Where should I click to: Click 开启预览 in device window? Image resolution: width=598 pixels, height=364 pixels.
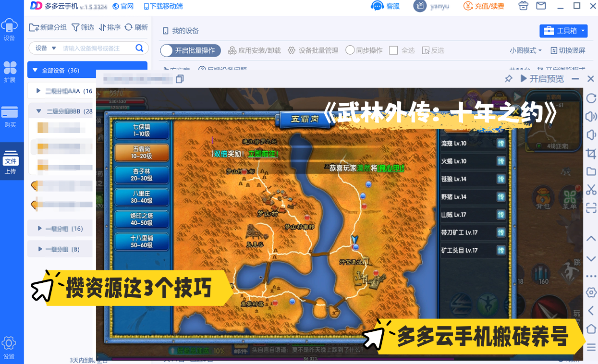click(542, 79)
